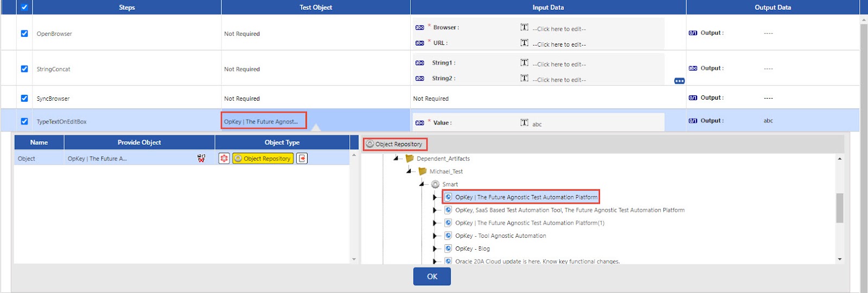Viewport: 868px width, 293px height.
Task: Select the Object Repository tab above the tree
Action: pos(395,144)
